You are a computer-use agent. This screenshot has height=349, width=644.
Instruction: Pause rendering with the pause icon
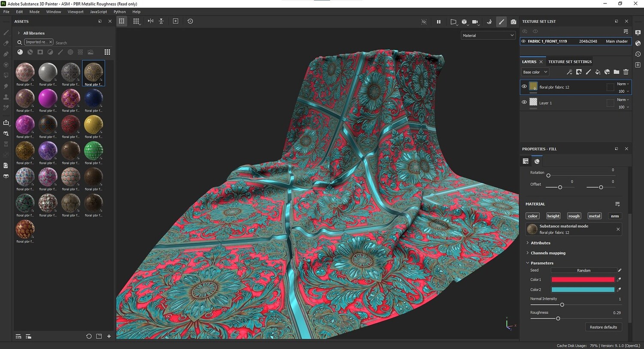pyautogui.click(x=438, y=21)
